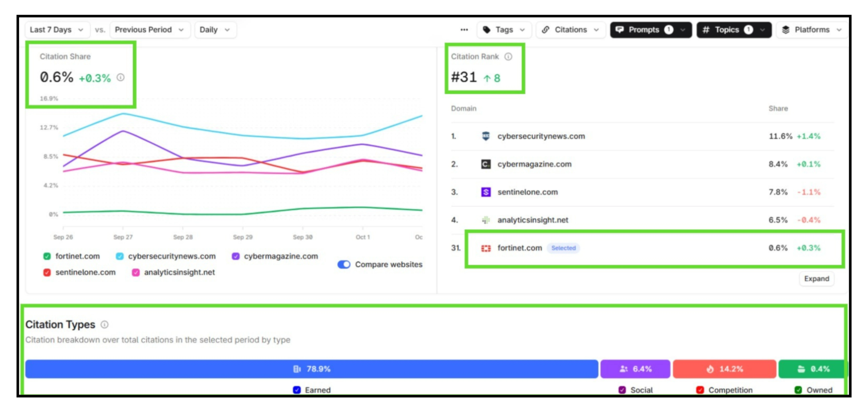Click the tag icon on Tags filter

487,30
